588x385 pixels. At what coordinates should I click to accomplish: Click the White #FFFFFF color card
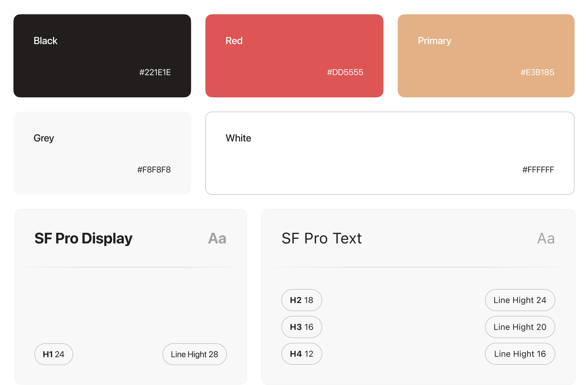tap(390, 153)
